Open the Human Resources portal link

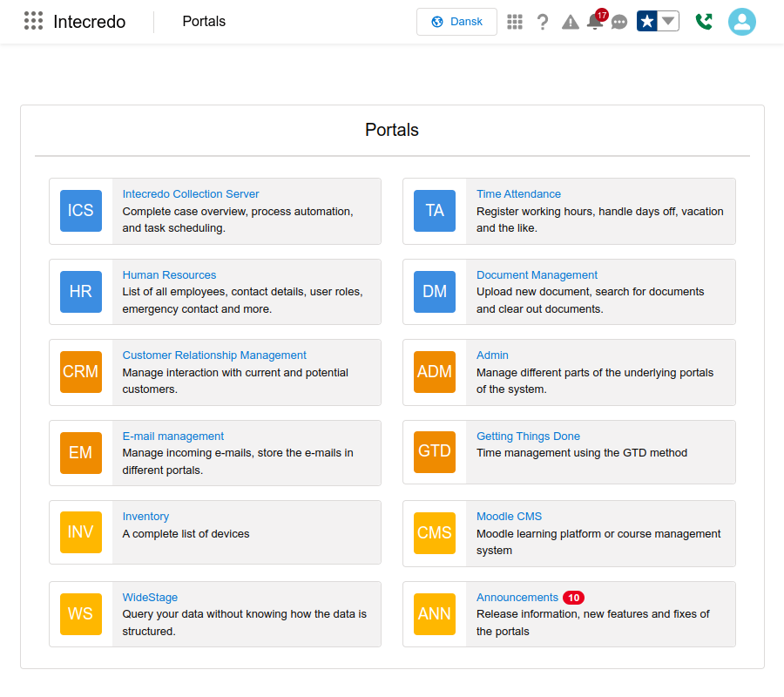(x=169, y=275)
